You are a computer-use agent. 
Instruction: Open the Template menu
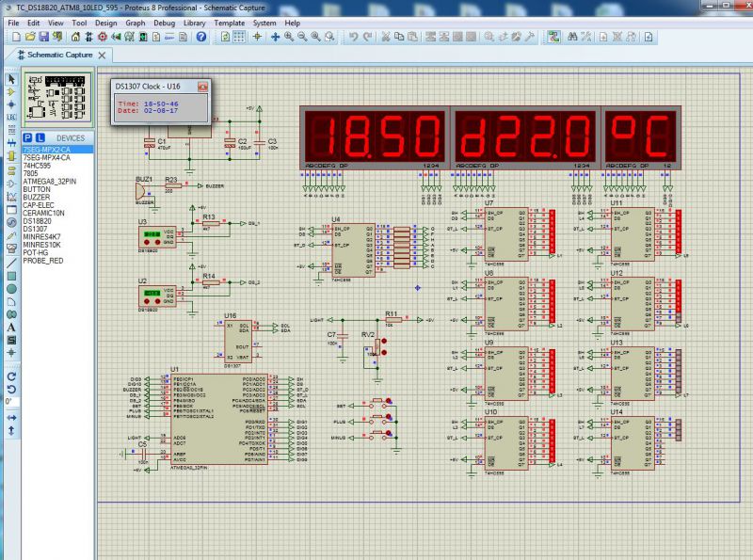pos(229,23)
